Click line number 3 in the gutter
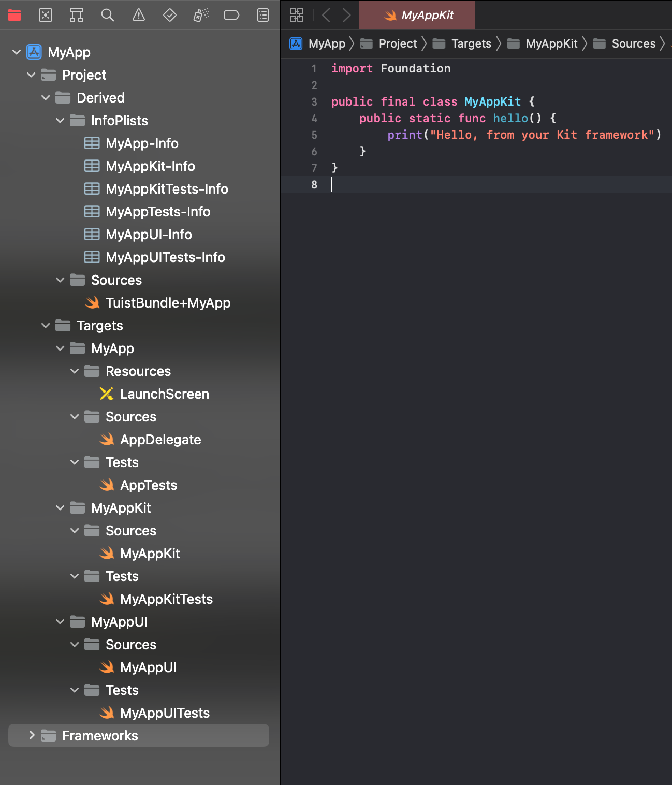Image resolution: width=672 pixels, height=785 pixels. pyautogui.click(x=314, y=102)
